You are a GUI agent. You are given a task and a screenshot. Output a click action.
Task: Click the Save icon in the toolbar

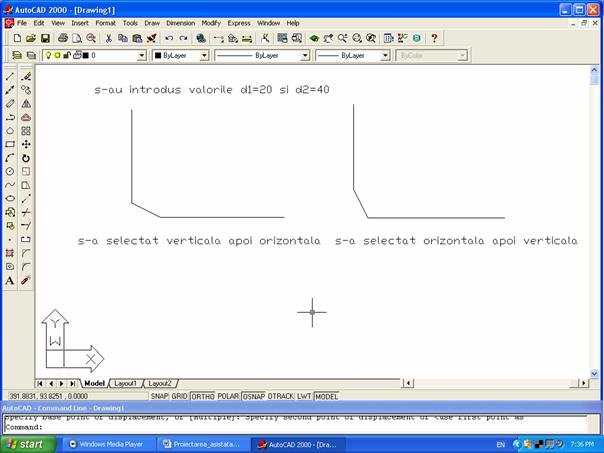point(47,38)
